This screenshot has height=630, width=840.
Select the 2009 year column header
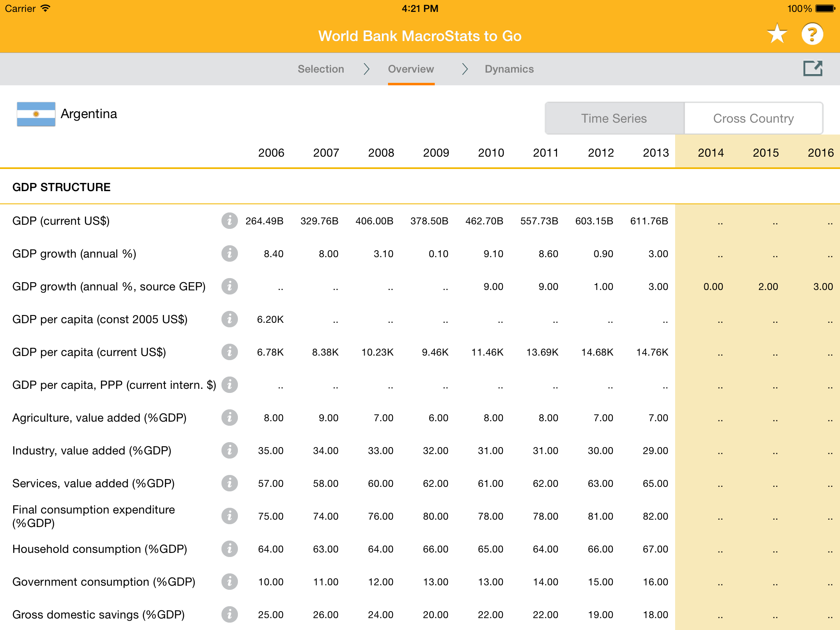pos(436,153)
